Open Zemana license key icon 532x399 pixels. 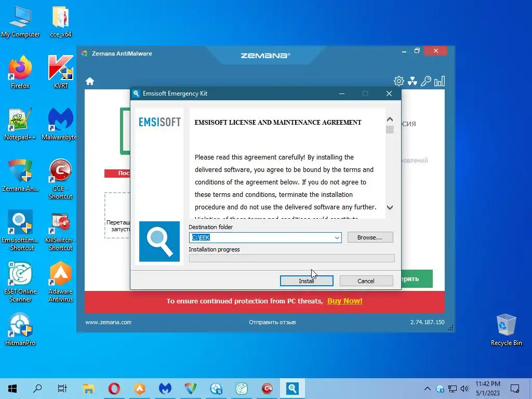click(x=426, y=81)
